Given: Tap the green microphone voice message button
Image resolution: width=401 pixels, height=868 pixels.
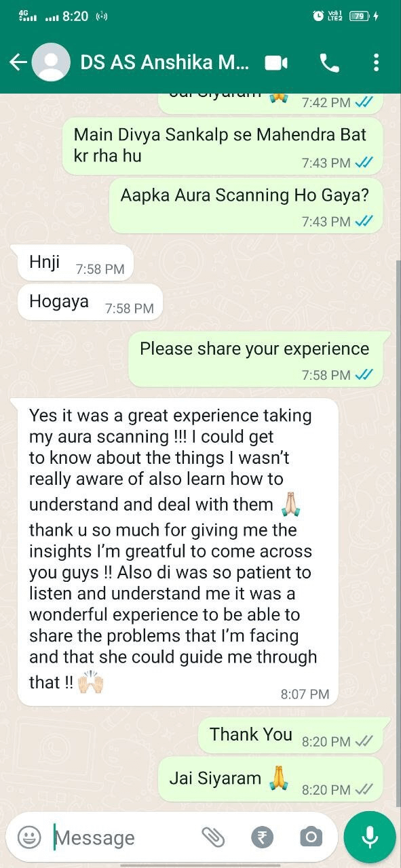Looking at the screenshot, I should [370, 837].
